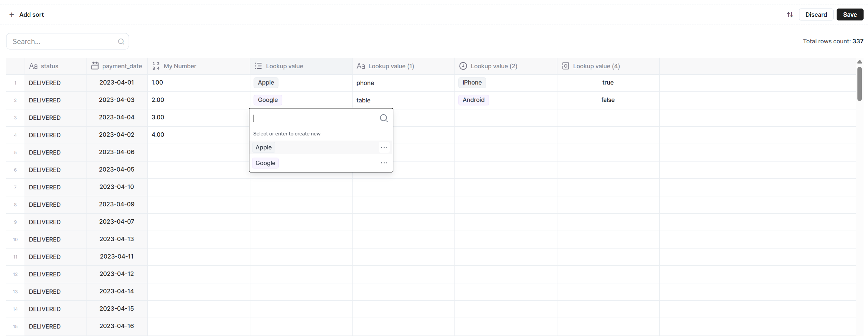Screen dimensions: 868x336
Task: Open the more options menu for Google
Action: pos(384,163)
